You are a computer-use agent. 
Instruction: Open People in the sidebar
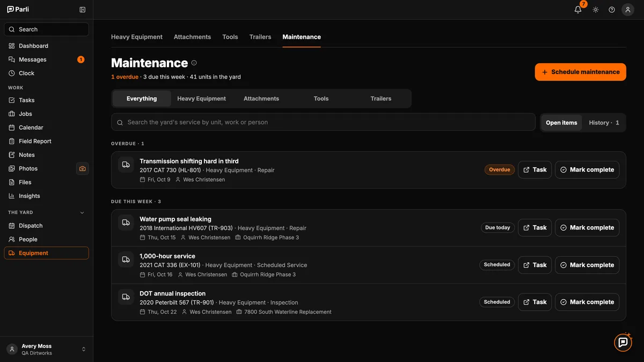(x=47, y=239)
